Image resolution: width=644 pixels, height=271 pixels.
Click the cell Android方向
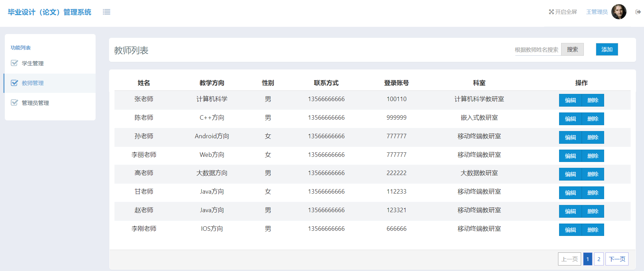pyautogui.click(x=212, y=136)
